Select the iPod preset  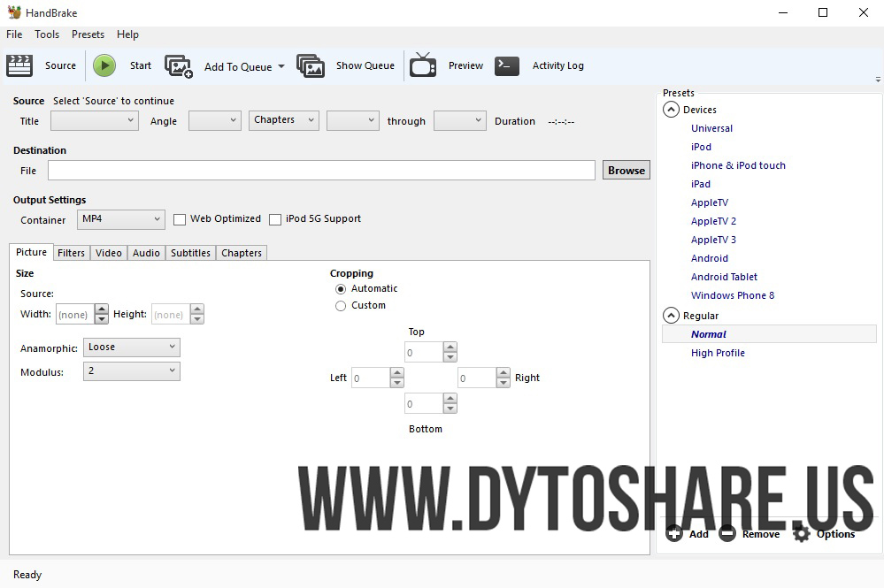[701, 147]
